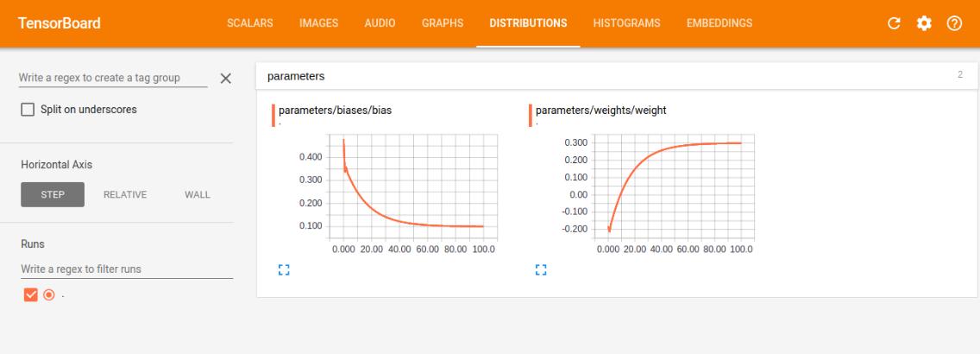Viewport: 980px width, 354px height.
Task: Select the run radio button
Action: click(x=49, y=294)
